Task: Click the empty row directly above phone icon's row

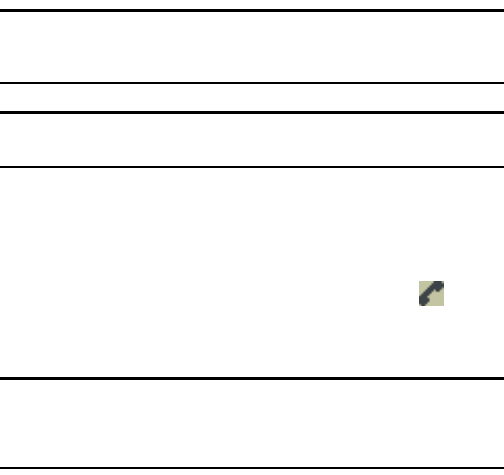Action: (252, 140)
